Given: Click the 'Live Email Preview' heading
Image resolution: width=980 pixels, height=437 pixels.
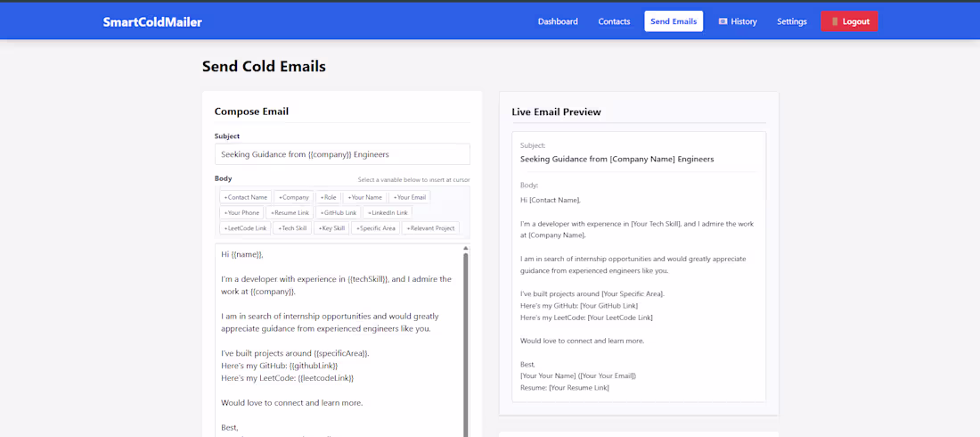Looking at the screenshot, I should click(x=556, y=112).
